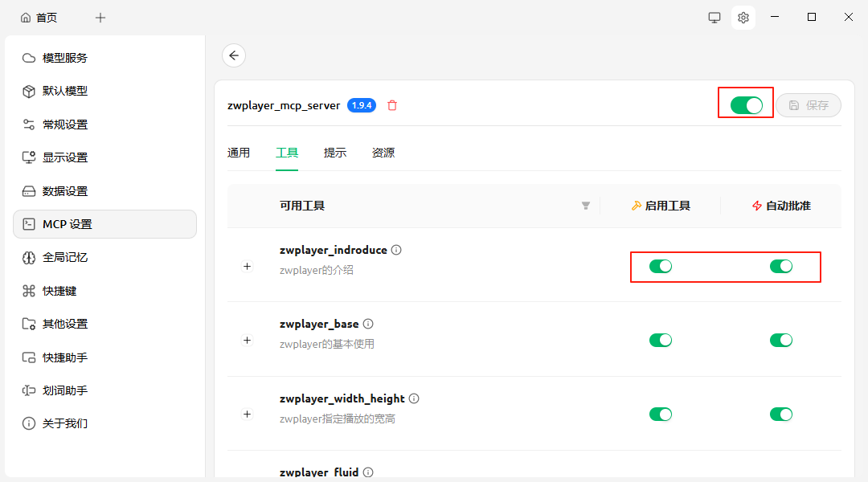Select MCP 设置 in the sidebar
The width and height of the screenshot is (868, 482).
(104, 224)
